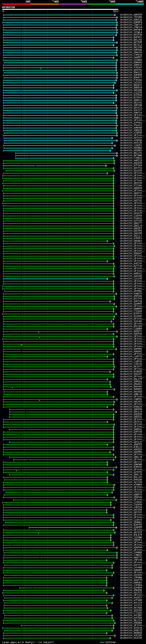Select hit label UniRef100_Q6ZIA1

tap(131, 103)
